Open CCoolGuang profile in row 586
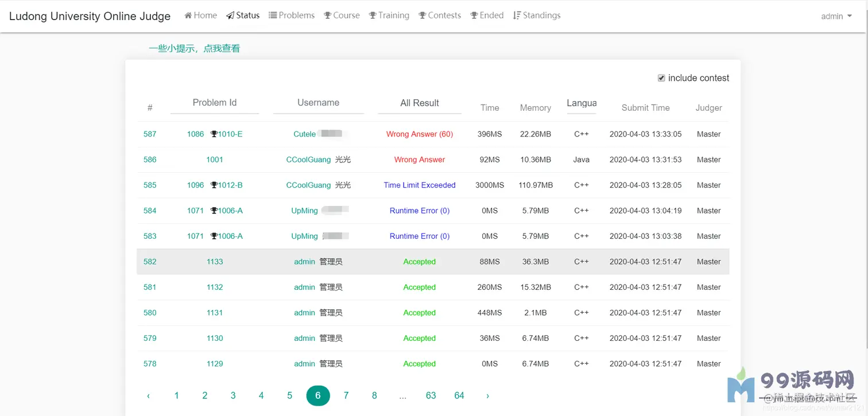Image resolution: width=868 pixels, height=416 pixels. point(308,160)
